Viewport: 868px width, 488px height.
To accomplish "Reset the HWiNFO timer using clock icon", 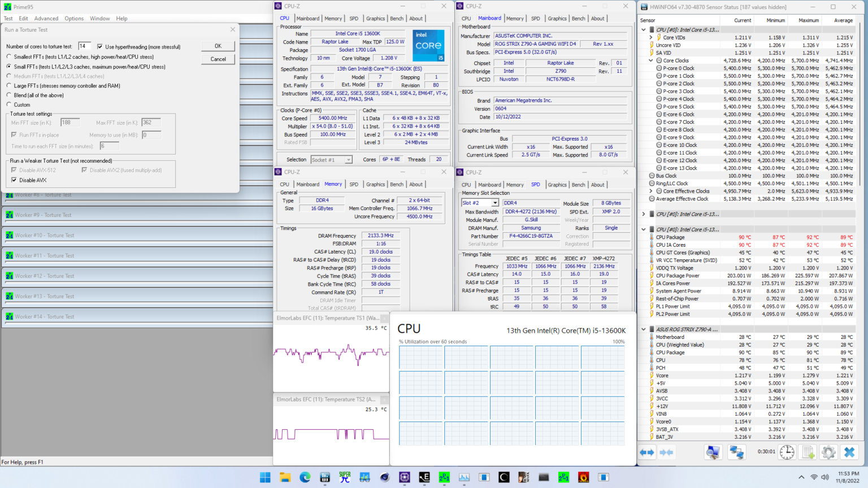I will [x=787, y=452].
